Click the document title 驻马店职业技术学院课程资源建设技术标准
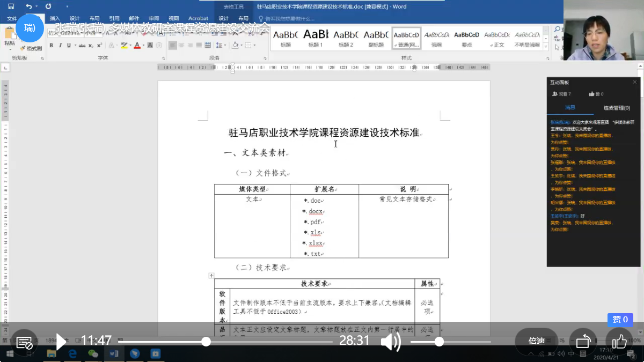Screen dimensions: 644x362 click(324, 132)
